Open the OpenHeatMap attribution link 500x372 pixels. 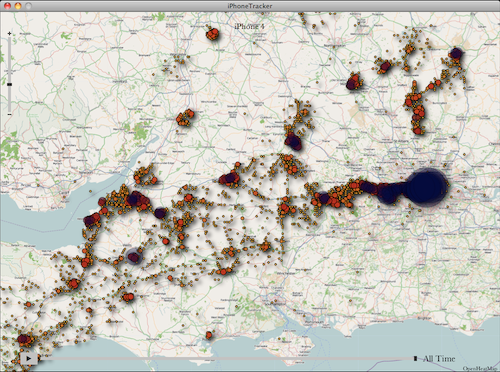(481, 369)
